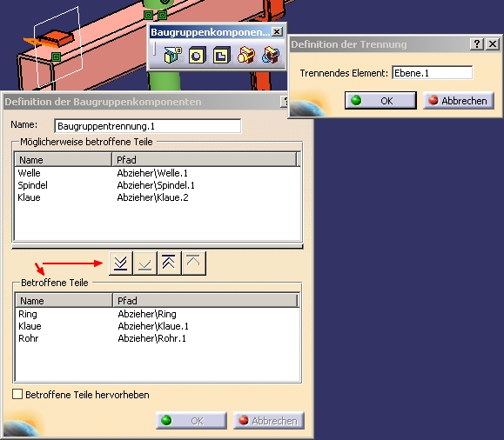The image size is (504, 440).
Task: Select the Ring row in Betroffene Teile
Action: coord(157,314)
